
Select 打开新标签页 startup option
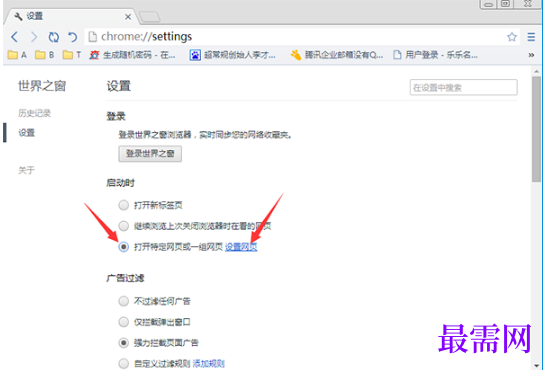pos(123,205)
